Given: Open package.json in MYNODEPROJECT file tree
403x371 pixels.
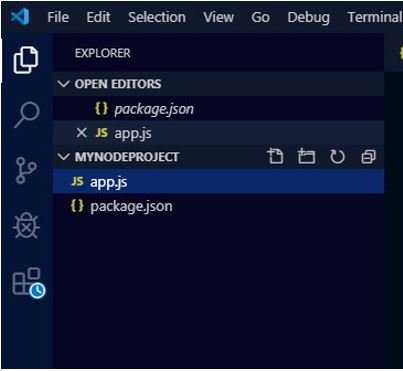Looking at the screenshot, I should 218,206.
